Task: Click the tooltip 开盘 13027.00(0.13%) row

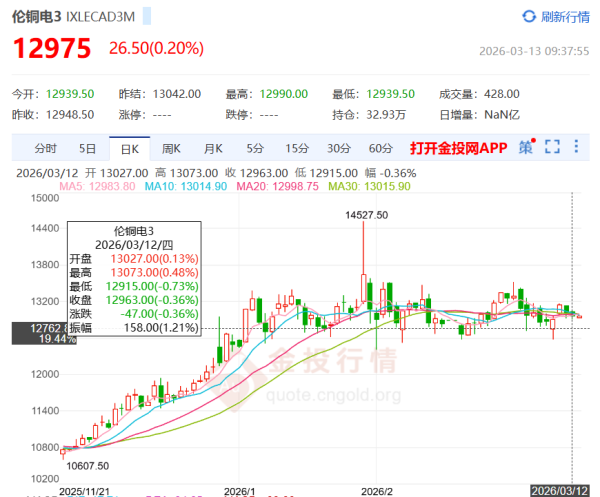Action: click(x=134, y=259)
